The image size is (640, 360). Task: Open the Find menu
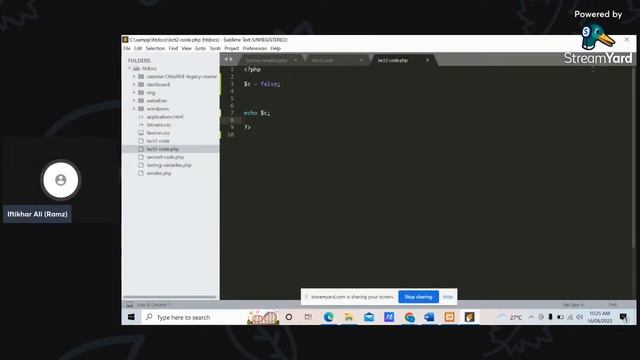pyautogui.click(x=173, y=48)
